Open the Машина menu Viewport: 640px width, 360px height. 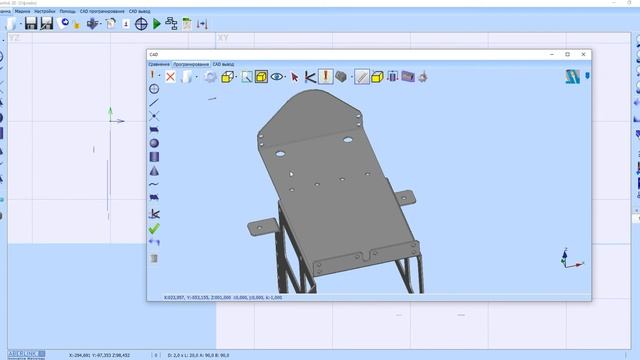22,11
